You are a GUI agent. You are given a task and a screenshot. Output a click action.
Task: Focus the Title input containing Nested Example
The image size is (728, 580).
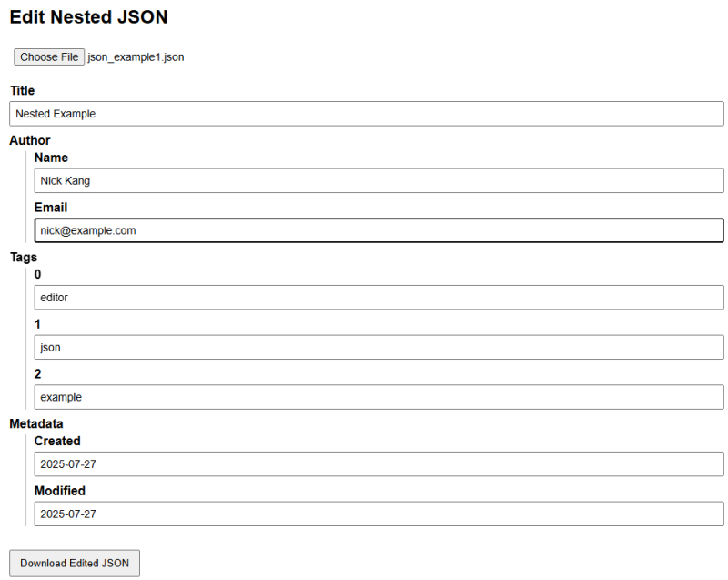(x=367, y=114)
